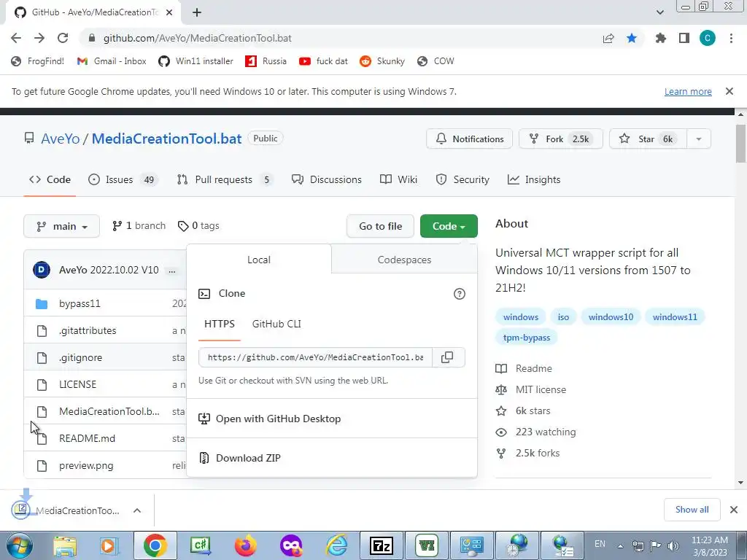
Task: Open Windows Explorer from the taskbar
Action: (65, 545)
